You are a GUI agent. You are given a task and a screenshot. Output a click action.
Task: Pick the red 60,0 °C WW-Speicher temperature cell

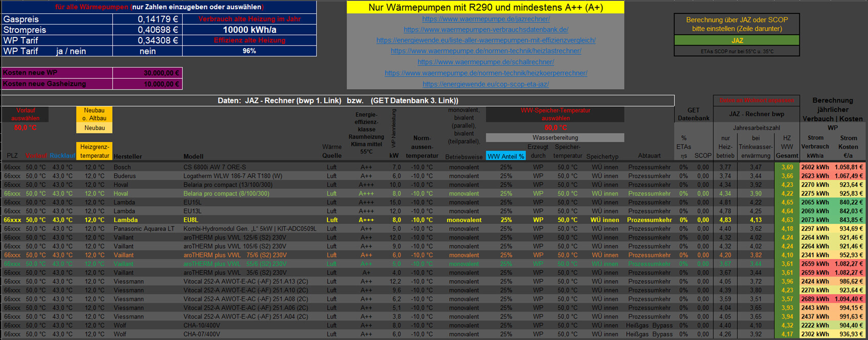[555, 128]
